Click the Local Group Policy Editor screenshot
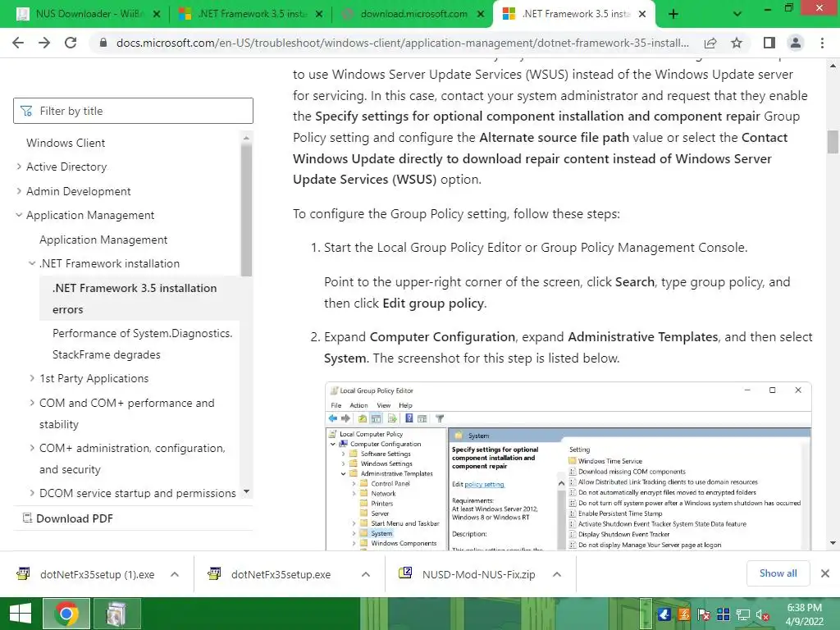Viewport: 840px width, 630px height. pos(568,466)
